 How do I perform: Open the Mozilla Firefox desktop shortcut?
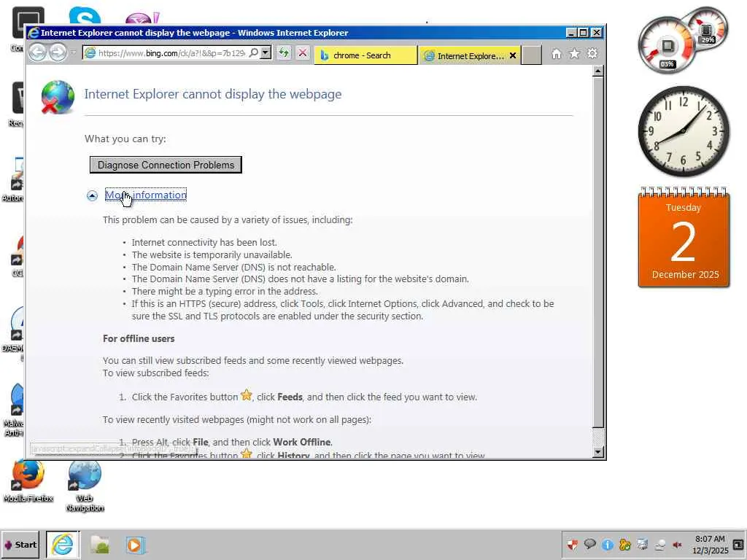pyautogui.click(x=28, y=481)
